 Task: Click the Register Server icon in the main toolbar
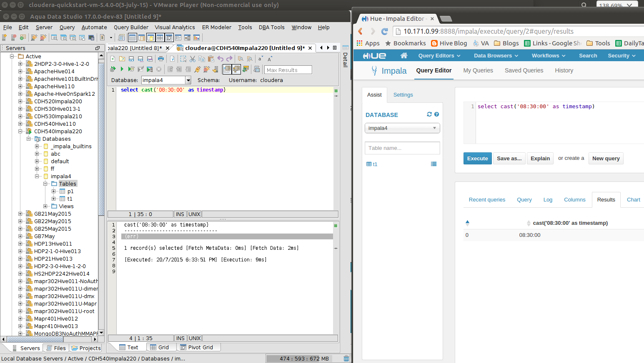click(5, 37)
